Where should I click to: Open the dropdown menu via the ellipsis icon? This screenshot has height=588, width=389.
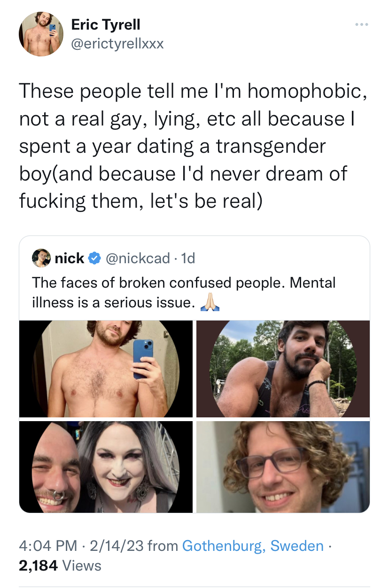pos(361,24)
